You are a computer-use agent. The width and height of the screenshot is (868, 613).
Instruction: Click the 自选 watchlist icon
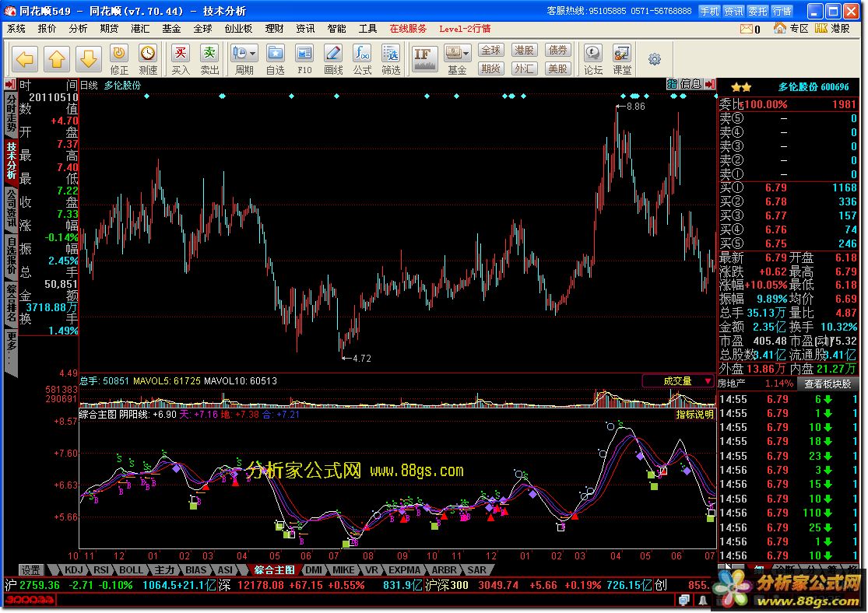click(275, 59)
